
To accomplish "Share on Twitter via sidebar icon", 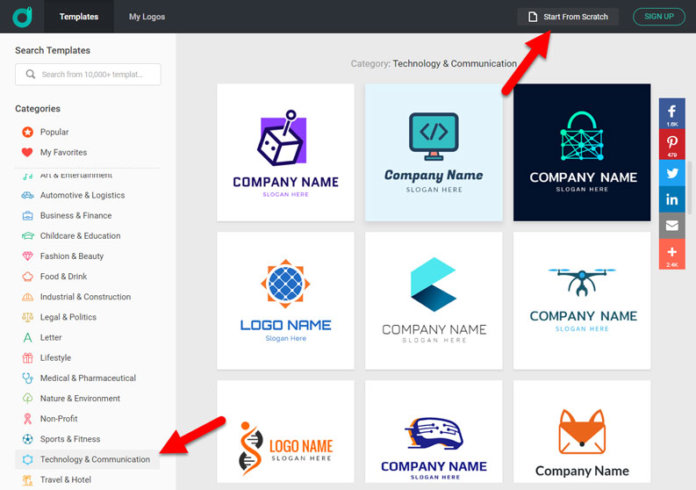I will tap(672, 173).
